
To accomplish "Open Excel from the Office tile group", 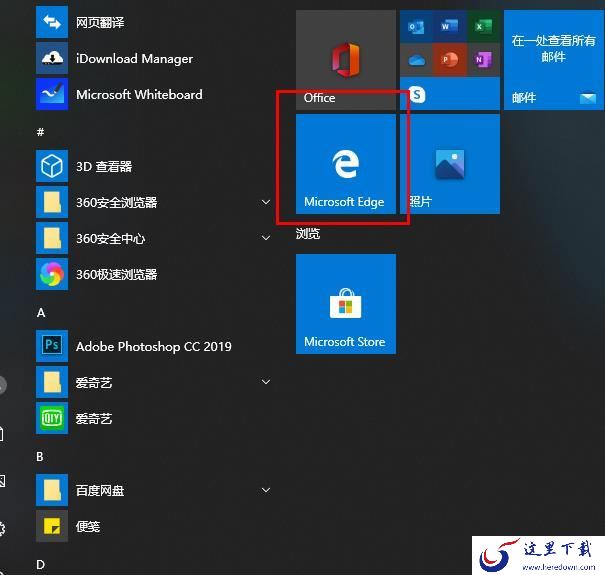I will pyautogui.click(x=483, y=27).
